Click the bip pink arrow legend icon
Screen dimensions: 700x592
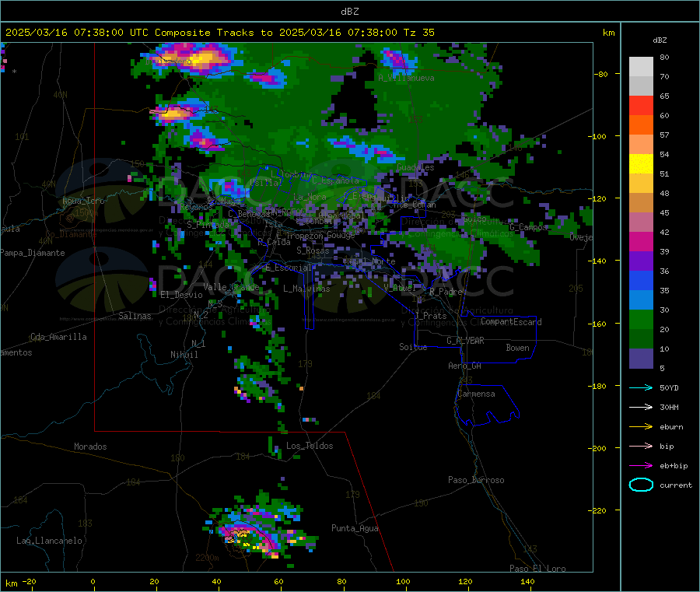coord(641,446)
